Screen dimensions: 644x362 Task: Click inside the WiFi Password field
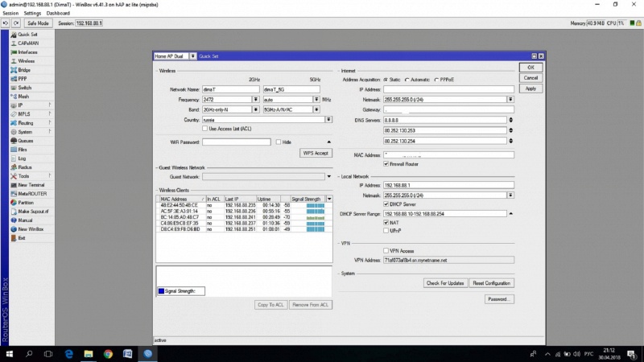click(237, 142)
